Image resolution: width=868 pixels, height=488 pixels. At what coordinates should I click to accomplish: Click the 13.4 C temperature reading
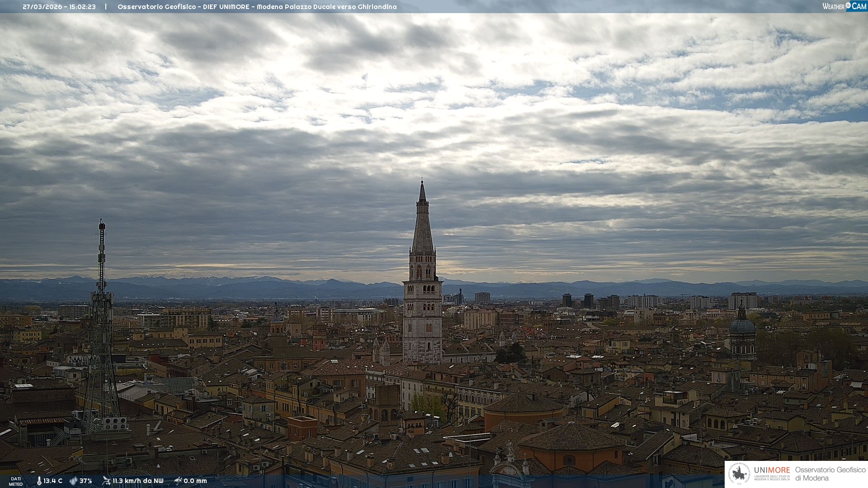[53, 481]
